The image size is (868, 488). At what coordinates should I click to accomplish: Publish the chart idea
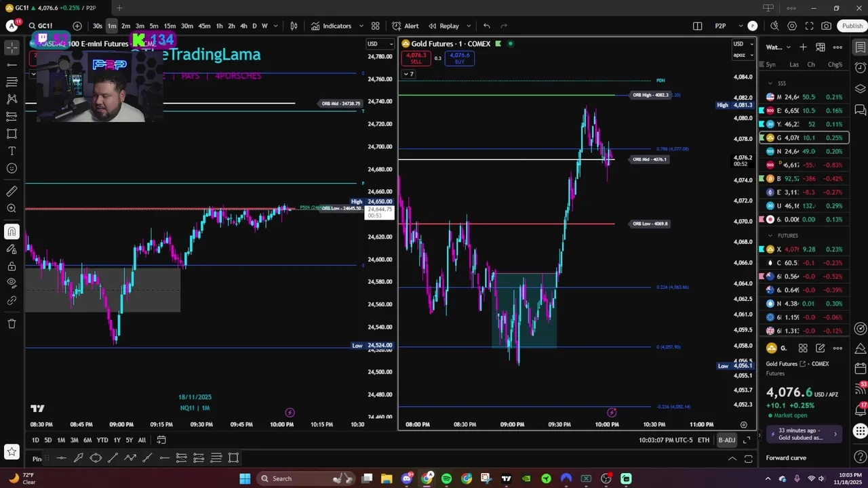coord(852,26)
